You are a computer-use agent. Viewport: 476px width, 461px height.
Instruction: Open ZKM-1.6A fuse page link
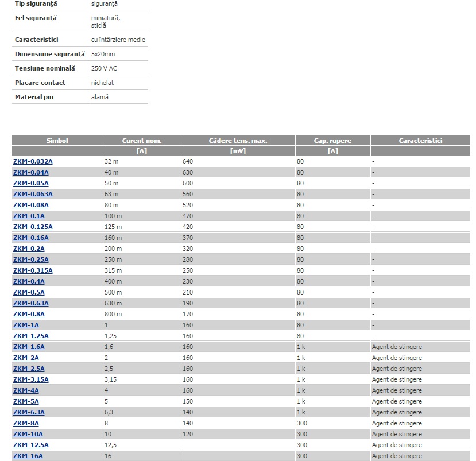29,347
